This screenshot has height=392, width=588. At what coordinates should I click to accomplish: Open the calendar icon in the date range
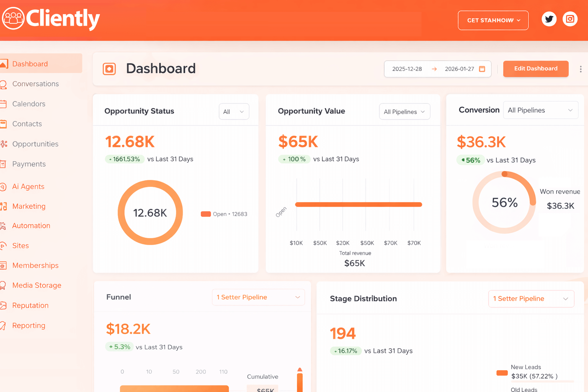tap(482, 69)
